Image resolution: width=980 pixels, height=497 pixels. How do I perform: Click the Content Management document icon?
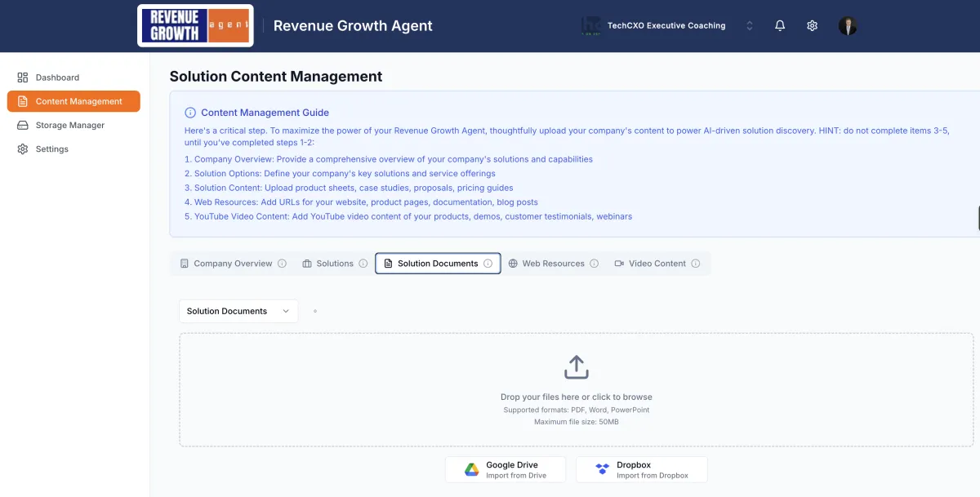tap(23, 101)
